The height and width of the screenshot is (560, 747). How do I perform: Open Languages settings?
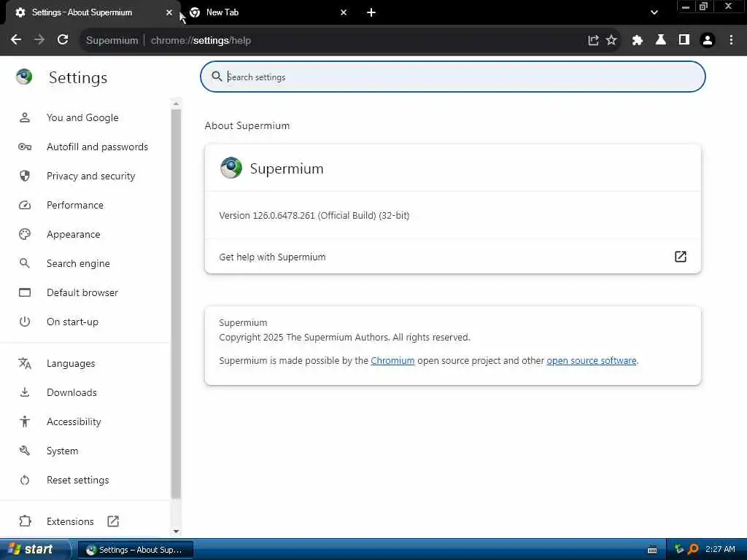(71, 363)
